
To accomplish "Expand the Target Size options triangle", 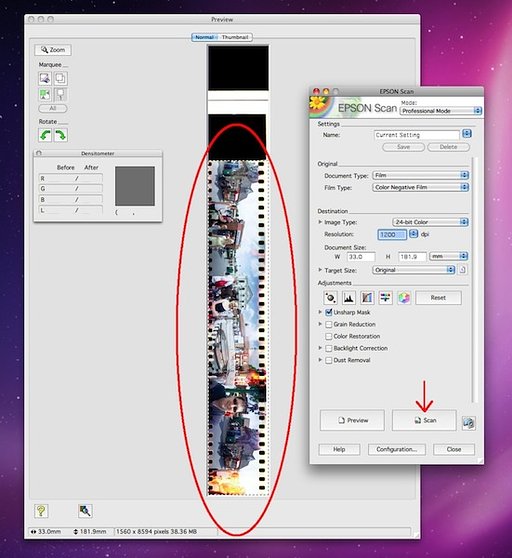I will (320, 270).
